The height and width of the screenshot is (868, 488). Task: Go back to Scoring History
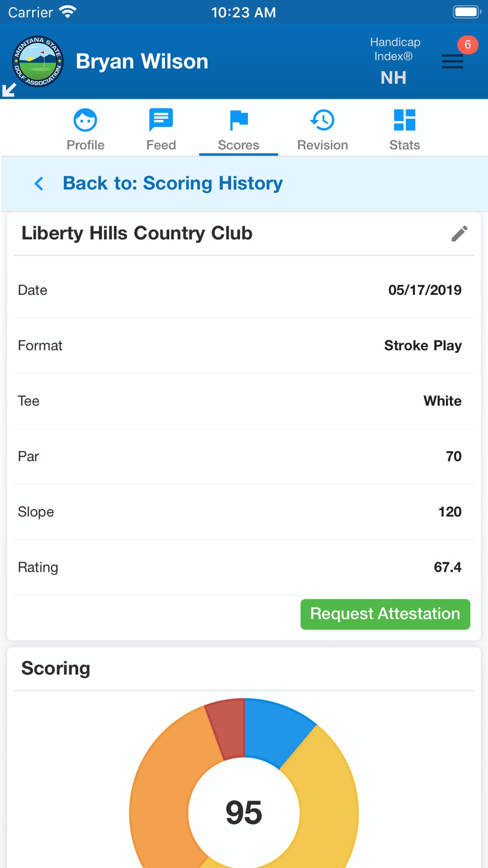pyautogui.click(x=173, y=184)
